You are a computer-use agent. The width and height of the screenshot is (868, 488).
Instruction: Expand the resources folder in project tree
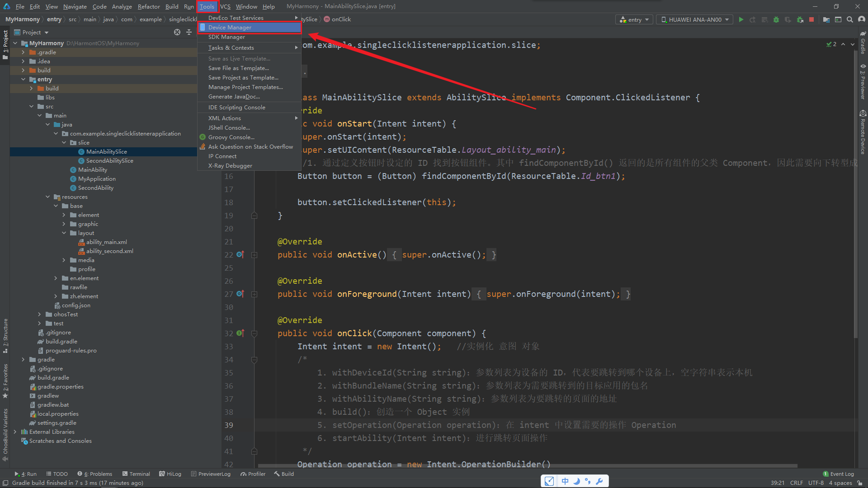pos(47,197)
